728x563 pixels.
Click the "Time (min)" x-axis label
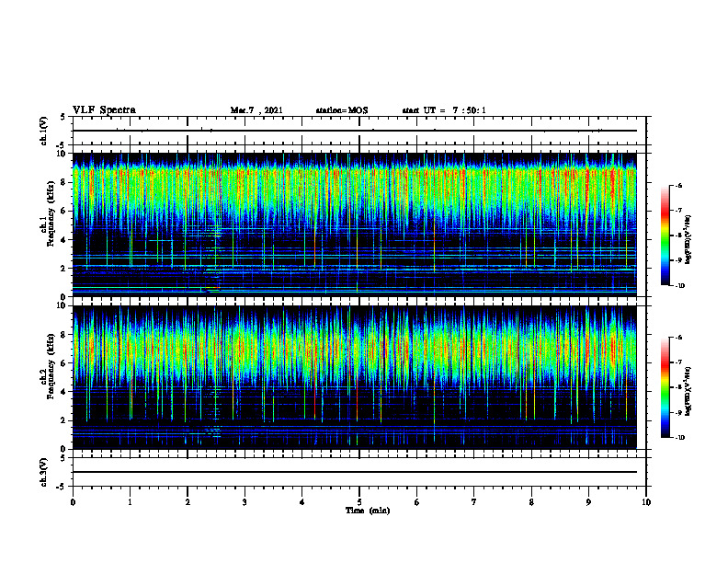[x=368, y=511]
